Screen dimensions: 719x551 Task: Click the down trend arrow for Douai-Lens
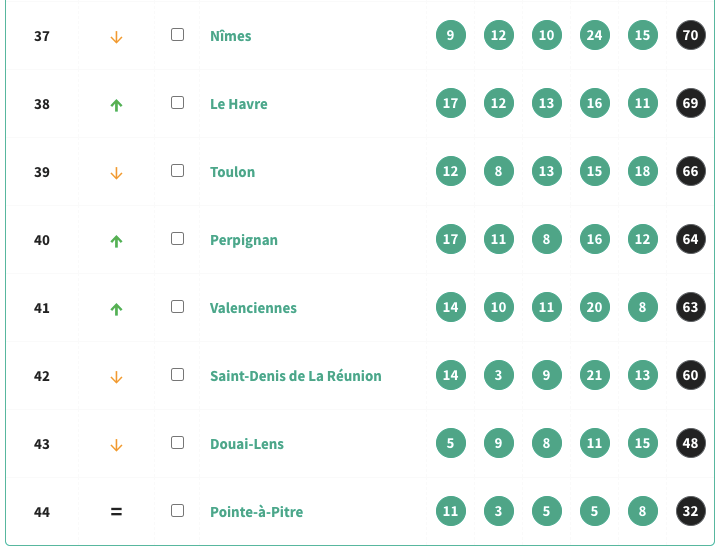click(116, 445)
